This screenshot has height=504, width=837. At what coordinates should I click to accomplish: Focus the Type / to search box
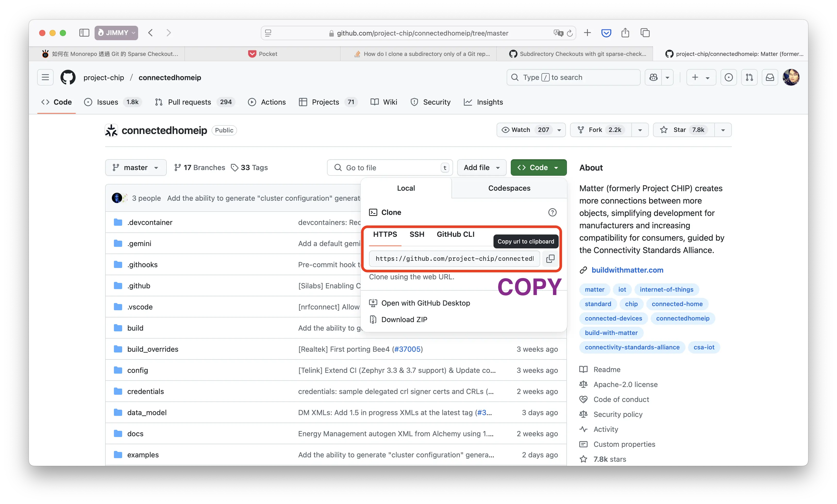tap(573, 78)
